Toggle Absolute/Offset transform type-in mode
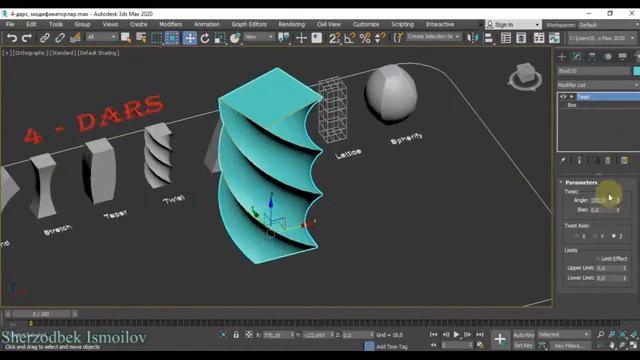Screen dimensions: 640x360 (249, 335)
